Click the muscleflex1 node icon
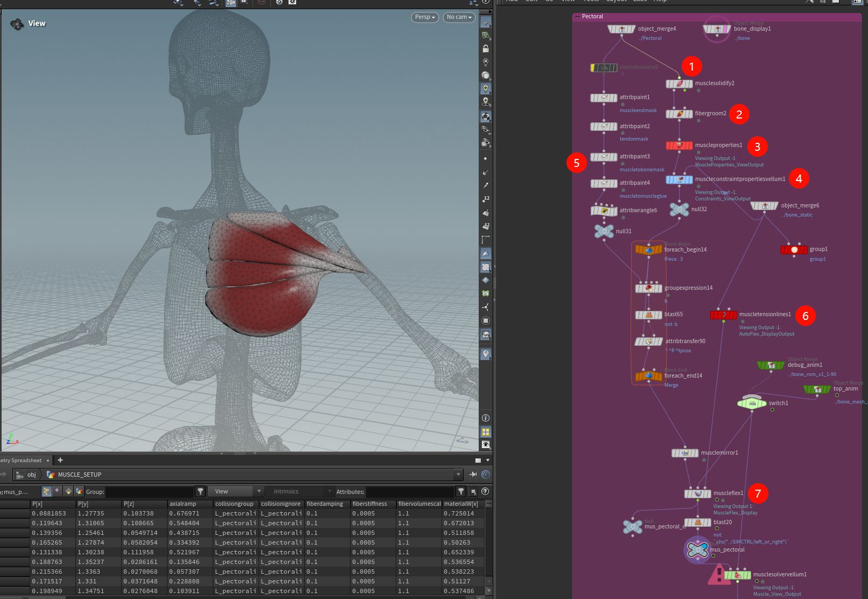 tap(698, 493)
